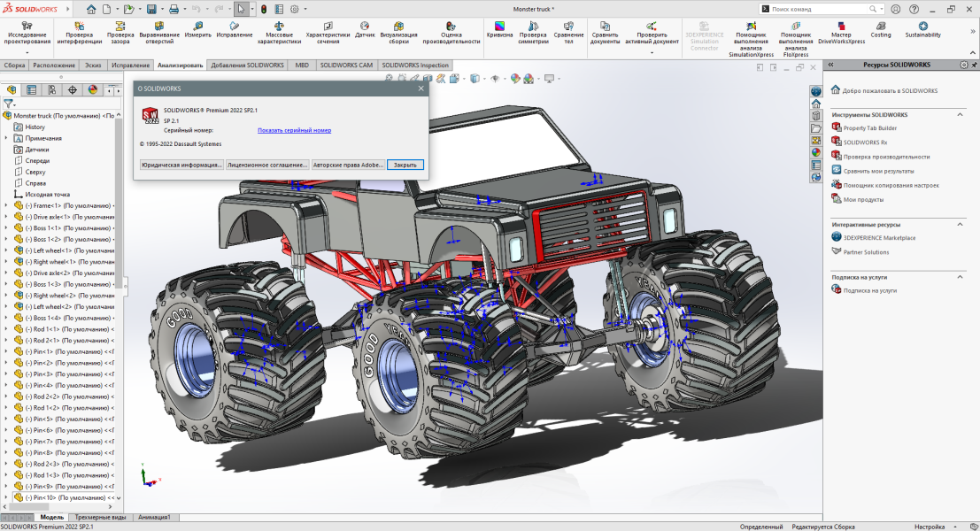Click Показать серийный номер link
This screenshot has width=980, height=531.
(x=295, y=131)
